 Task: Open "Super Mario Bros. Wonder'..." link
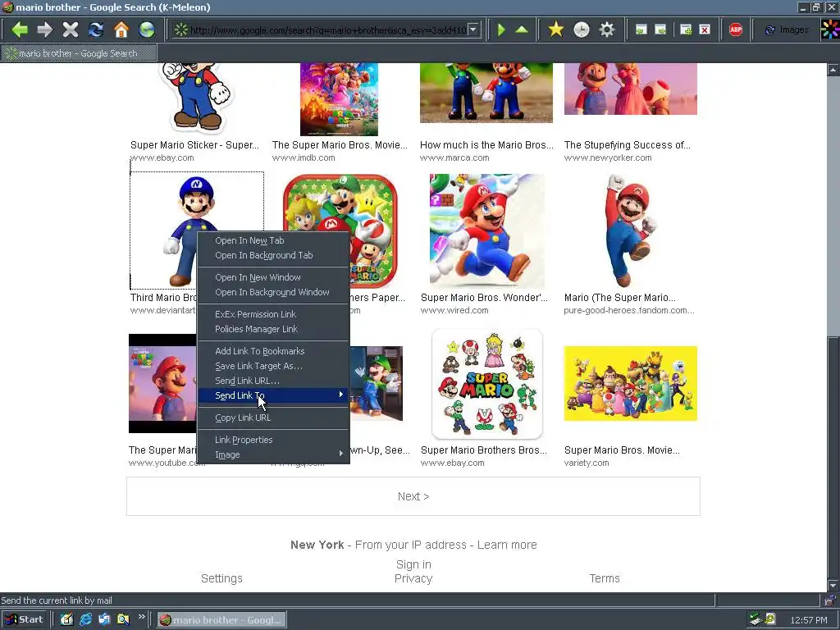[484, 298]
